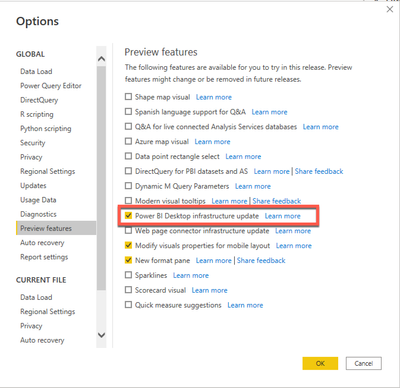Open the Data Load section under GLOBAL
Viewport: 400px width, 388px height.
(36, 71)
